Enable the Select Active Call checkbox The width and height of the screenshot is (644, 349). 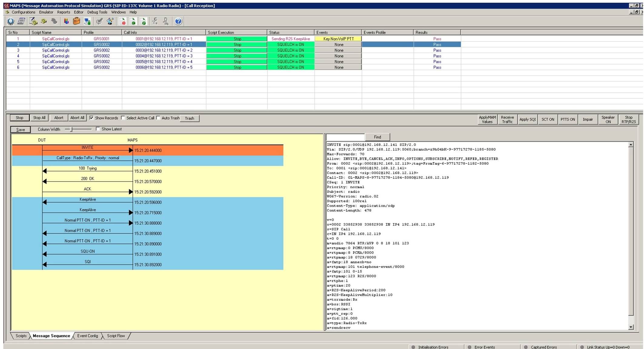(123, 118)
